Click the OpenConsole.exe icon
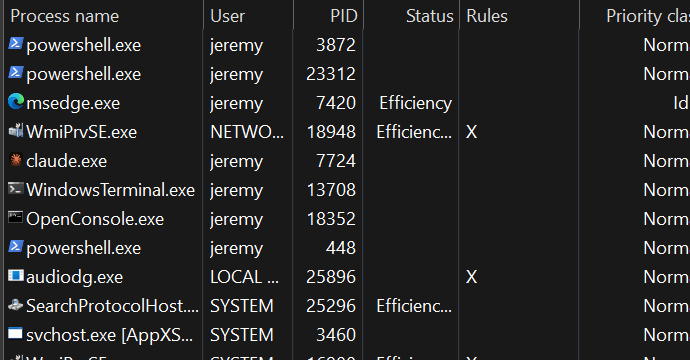This screenshot has height=360, width=690. pos(15,217)
